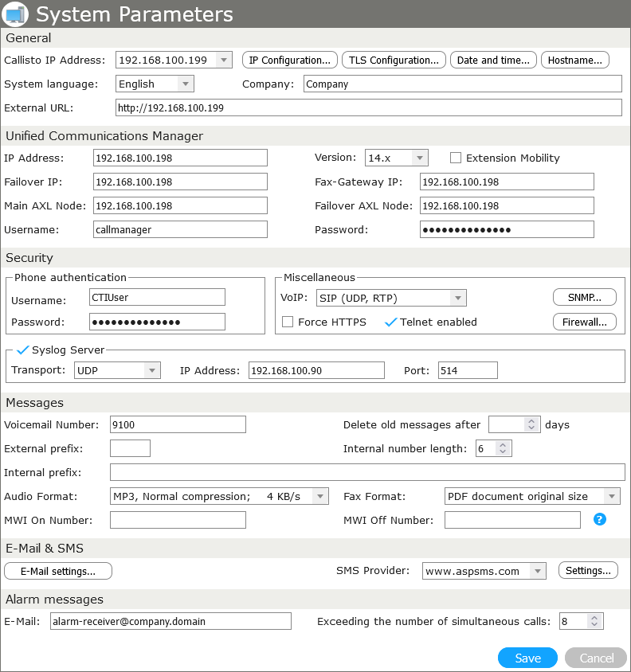Image resolution: width=631 pixels, height=672 pixels.
Task: Cancel the changes
Action: [x=596, y=658]
